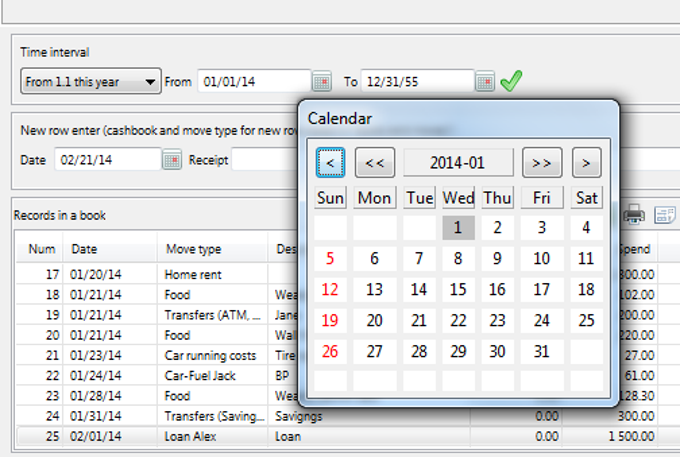
Task: Open calendar picker beside To date
Action: coord(485,82)
